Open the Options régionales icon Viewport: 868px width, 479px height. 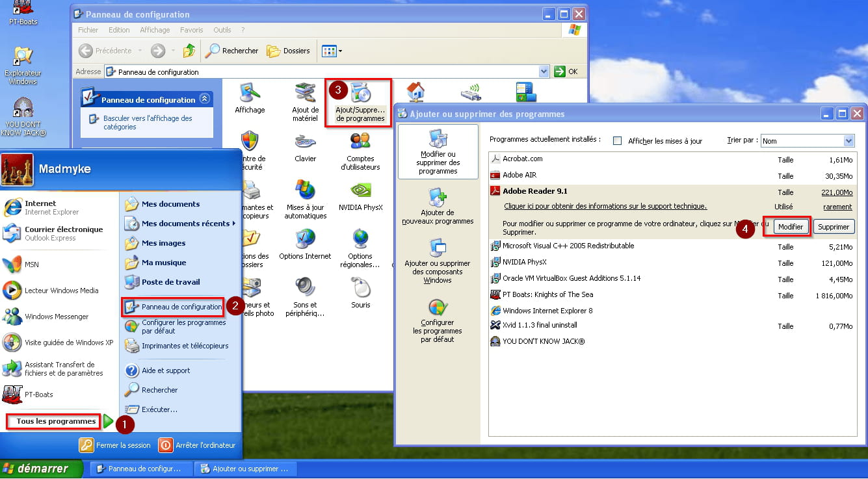pos(360,249)
